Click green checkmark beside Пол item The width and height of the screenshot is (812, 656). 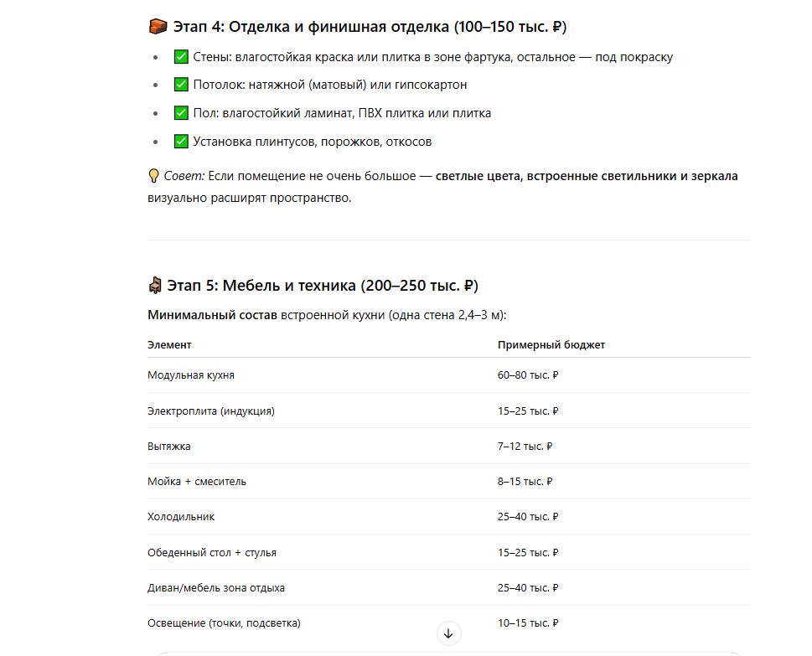click(181, 113)
